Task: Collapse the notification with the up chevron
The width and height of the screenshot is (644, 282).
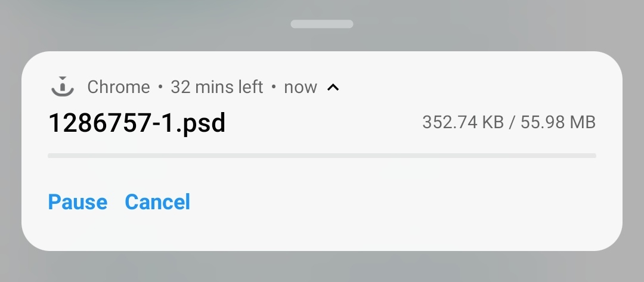Action: [x=333, y=87]
